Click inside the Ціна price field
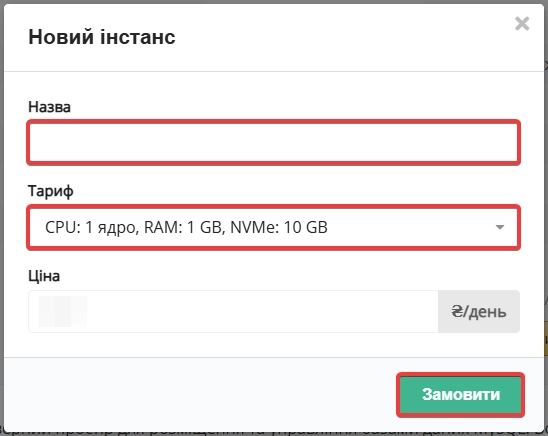 (233, 311)
